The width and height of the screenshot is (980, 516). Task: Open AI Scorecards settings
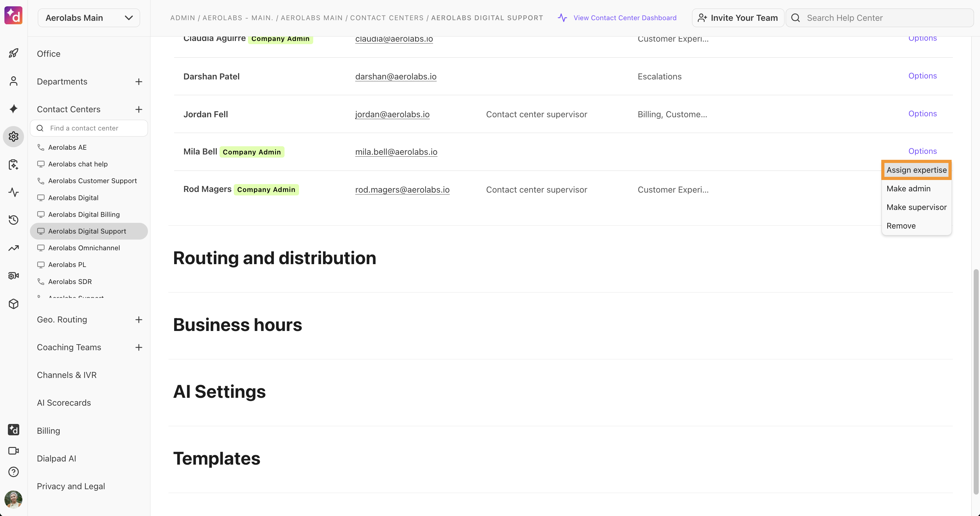click(64, 403)
